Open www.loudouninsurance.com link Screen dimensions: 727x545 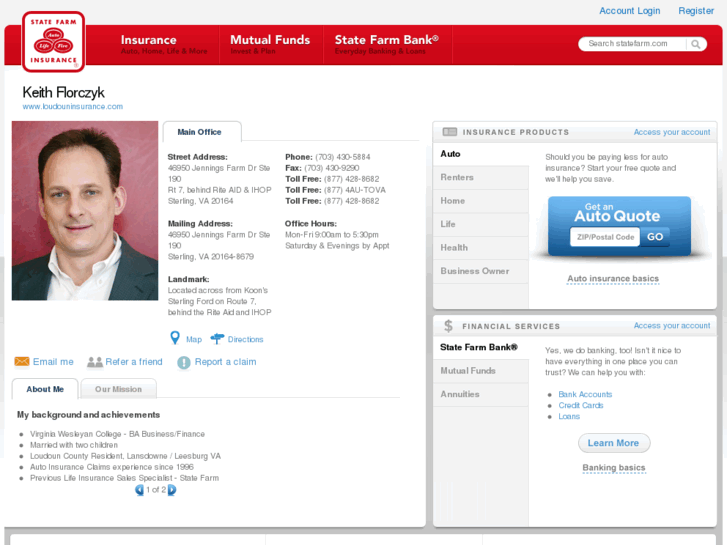click(73, 107)
